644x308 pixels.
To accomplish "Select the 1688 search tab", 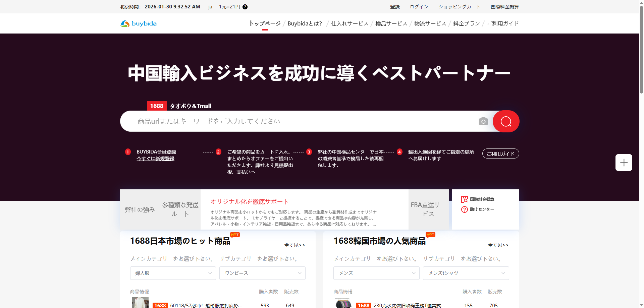I will (157, 106).
